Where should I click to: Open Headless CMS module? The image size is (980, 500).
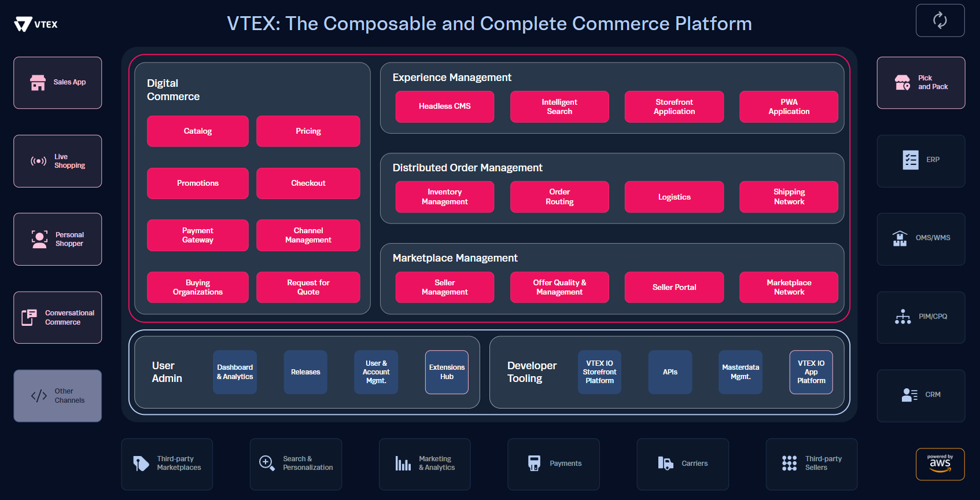click(x=445, y=106)
